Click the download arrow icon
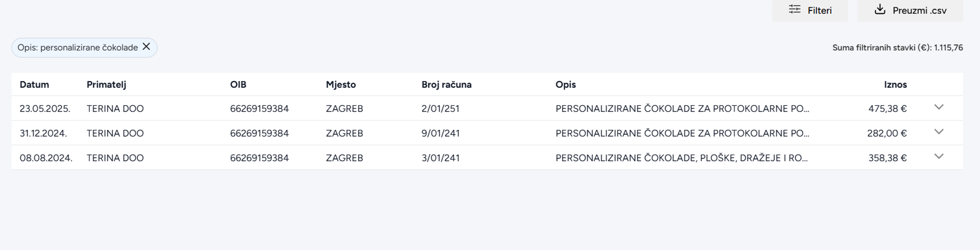This screenshot has height=250, width=980. point(880,9)
